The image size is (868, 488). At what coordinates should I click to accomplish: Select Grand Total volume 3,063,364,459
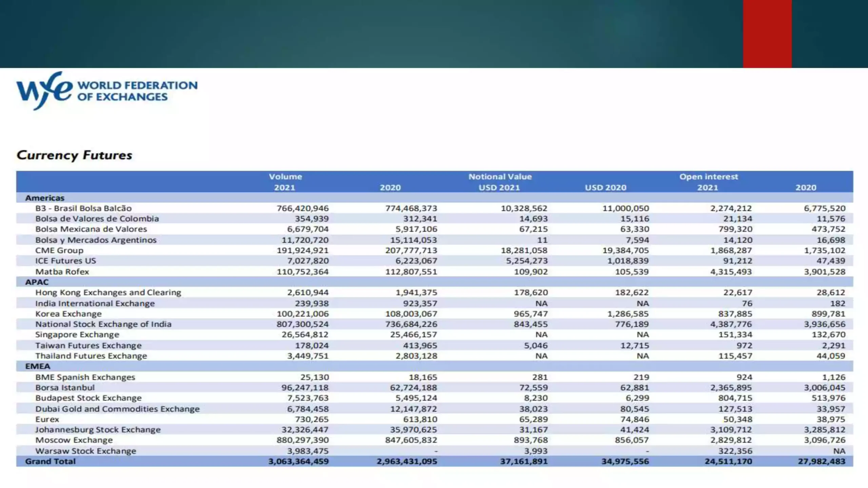[298, 462]
